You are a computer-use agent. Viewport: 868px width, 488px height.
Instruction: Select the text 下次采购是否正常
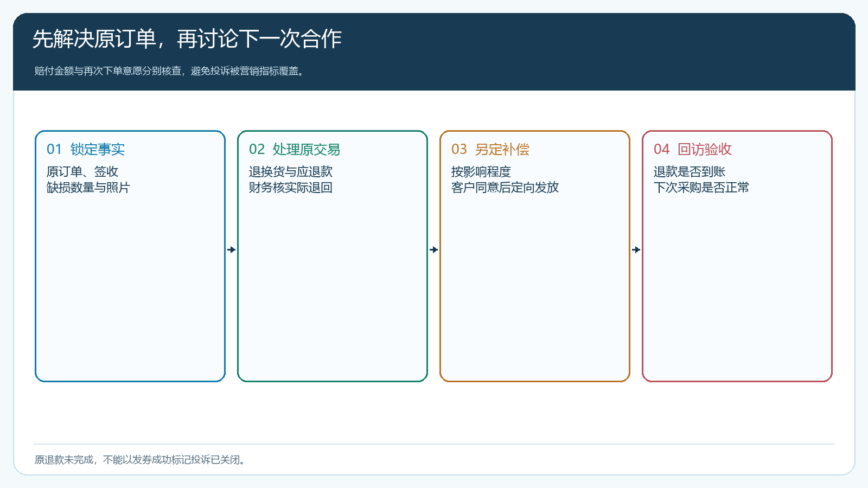click(701, 188)
